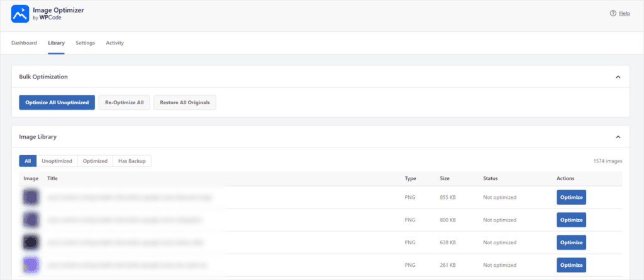Filter by Unoptimized images
The width and height of the screenshot is (644, 280).
pyautogui.click(x=57, y=161)
